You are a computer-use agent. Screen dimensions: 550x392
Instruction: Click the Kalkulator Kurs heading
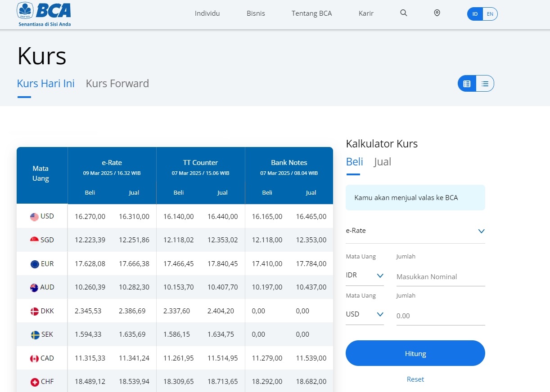coord(382,144)
